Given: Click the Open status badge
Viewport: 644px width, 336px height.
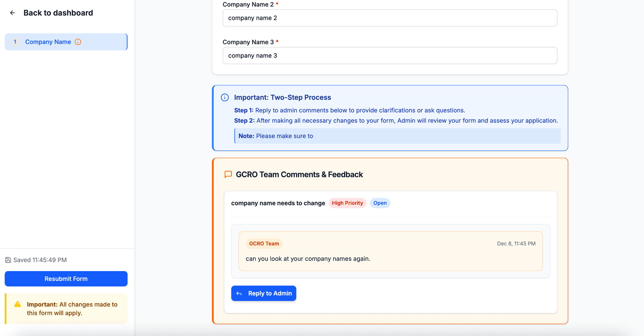Looking at the screenshot, I should [x=380, y=203].
